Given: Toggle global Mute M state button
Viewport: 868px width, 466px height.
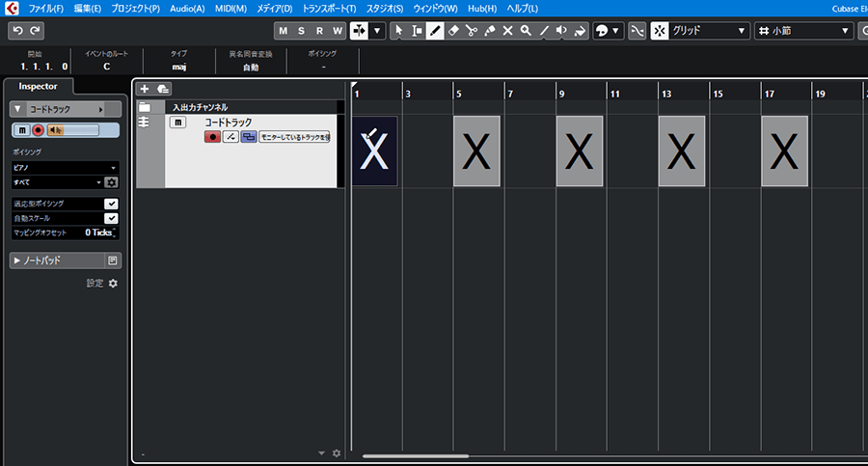Looking at the screenshot, I should 284,31.
